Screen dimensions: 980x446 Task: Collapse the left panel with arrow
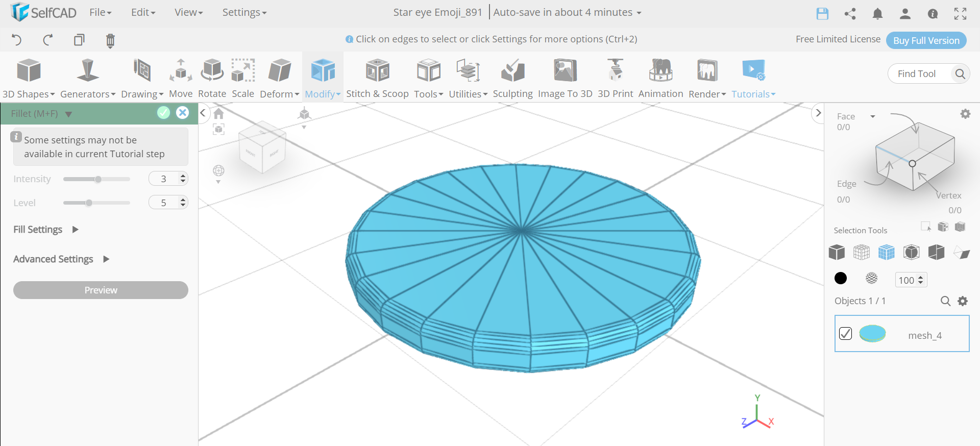point(203,113)
